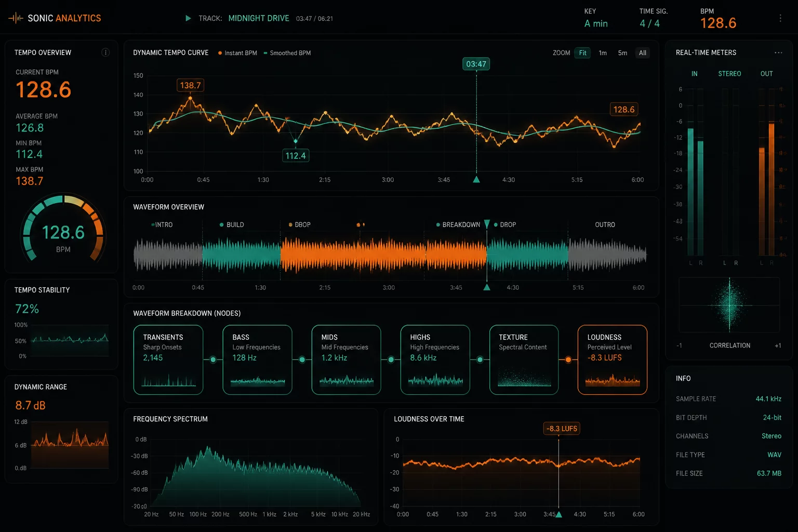Click the connector dot between Transients and Bass

click(213, 360)
